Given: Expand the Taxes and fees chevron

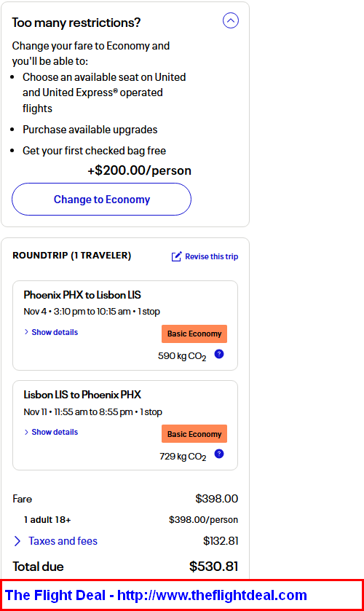Looking at the screenshot, I should click(x=17, y=541).
